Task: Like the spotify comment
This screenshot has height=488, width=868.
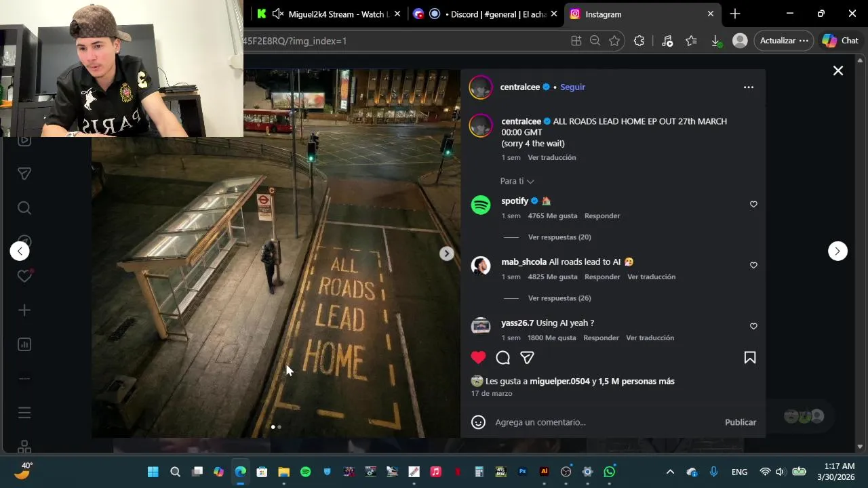Action: tap(753, 204)
